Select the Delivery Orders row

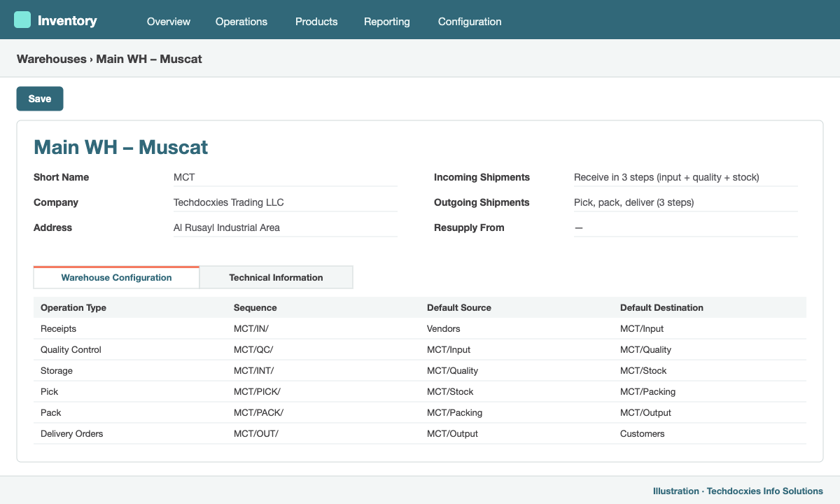[x=420, y=433]
